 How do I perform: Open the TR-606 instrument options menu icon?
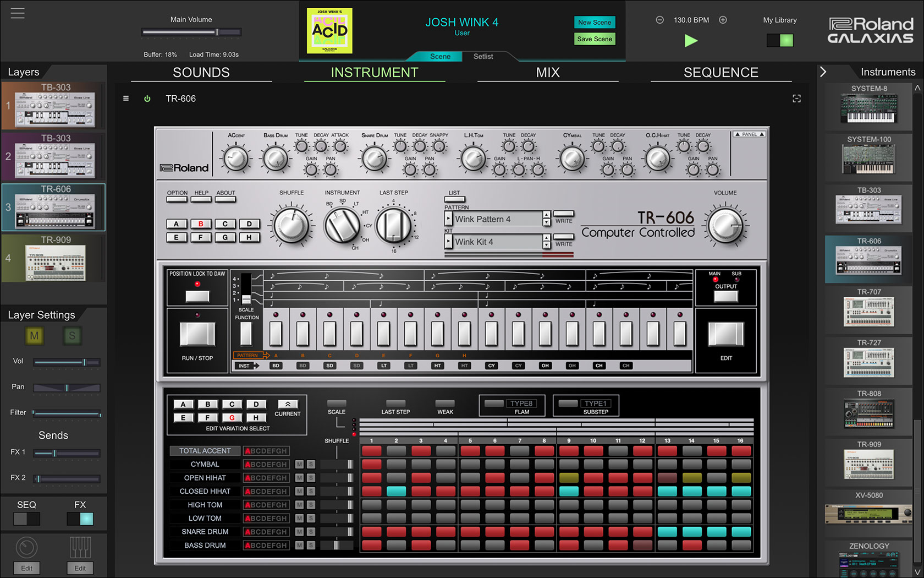[126, 99]
